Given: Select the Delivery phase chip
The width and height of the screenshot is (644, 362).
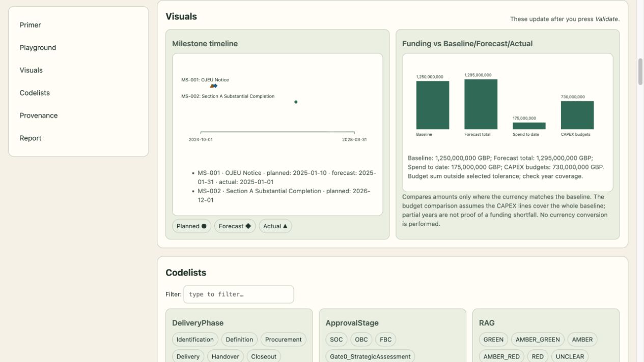Looking at the screenshot, I should [188, 356].
